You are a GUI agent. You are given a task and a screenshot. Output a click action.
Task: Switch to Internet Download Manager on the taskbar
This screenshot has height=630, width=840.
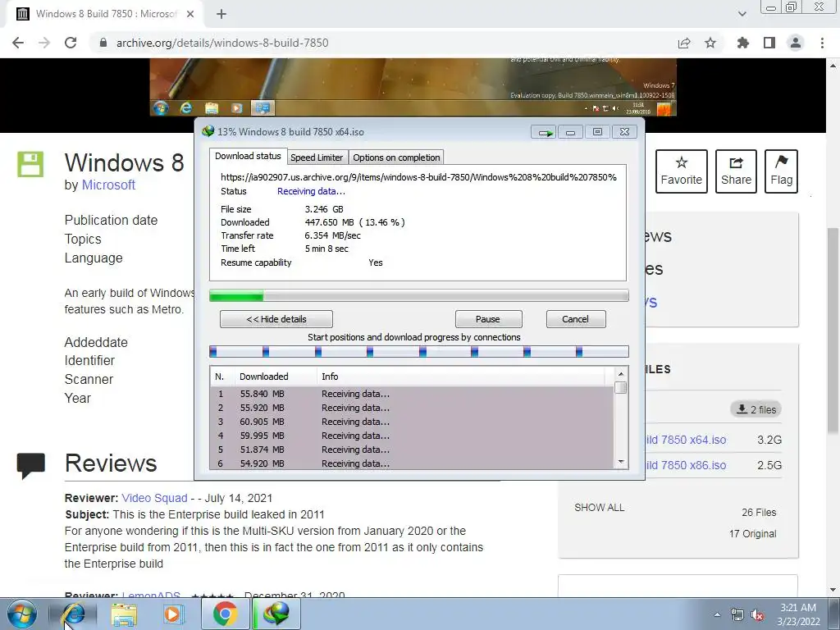(276, 614)
